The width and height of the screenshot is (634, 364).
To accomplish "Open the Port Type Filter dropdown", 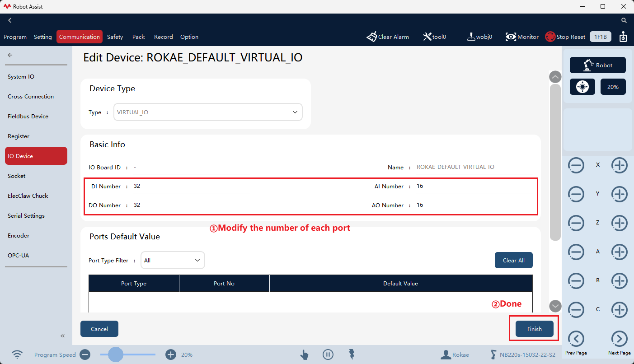I will point(173,260).
